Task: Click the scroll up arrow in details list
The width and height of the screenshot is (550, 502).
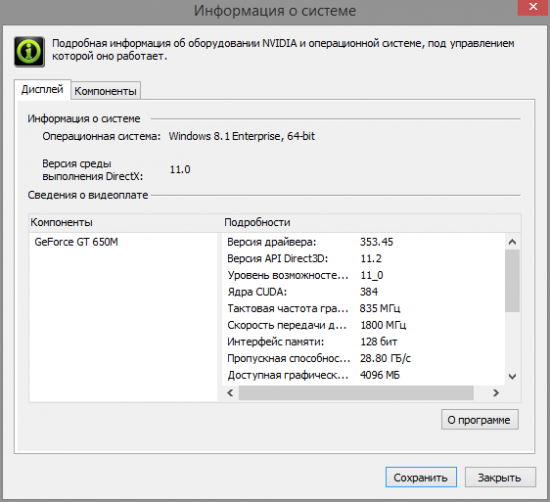Action: pos(512,242)
